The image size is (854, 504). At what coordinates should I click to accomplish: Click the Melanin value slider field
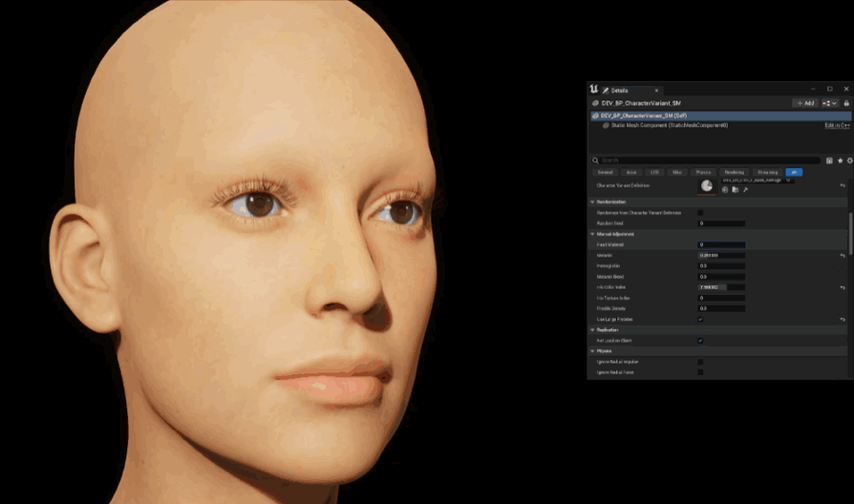point(721,255)
